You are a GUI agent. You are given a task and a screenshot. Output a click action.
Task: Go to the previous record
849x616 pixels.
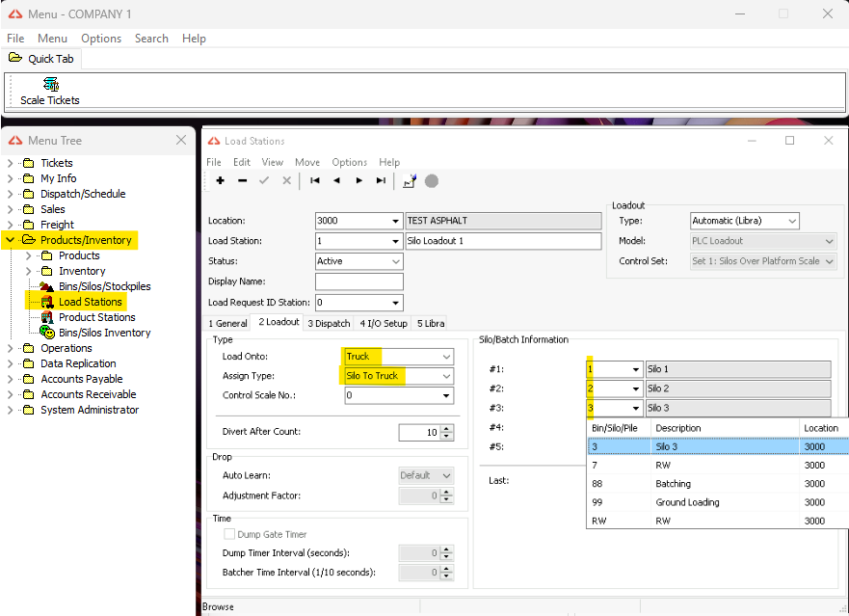point(336,180)
